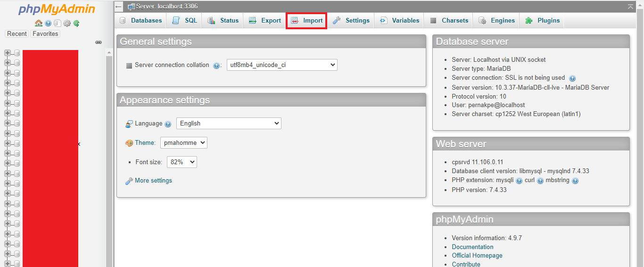Open the Databases tab
This screenshot has width=644, height=267.
click(141, 21)
